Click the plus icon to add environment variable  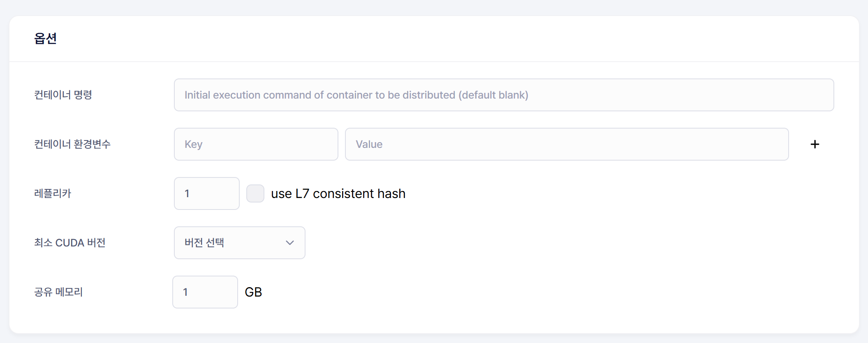pyautogui.click(x=815, y=144)
